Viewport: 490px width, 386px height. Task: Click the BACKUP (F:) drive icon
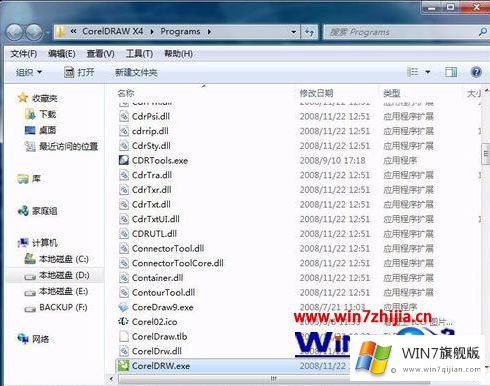30,308
